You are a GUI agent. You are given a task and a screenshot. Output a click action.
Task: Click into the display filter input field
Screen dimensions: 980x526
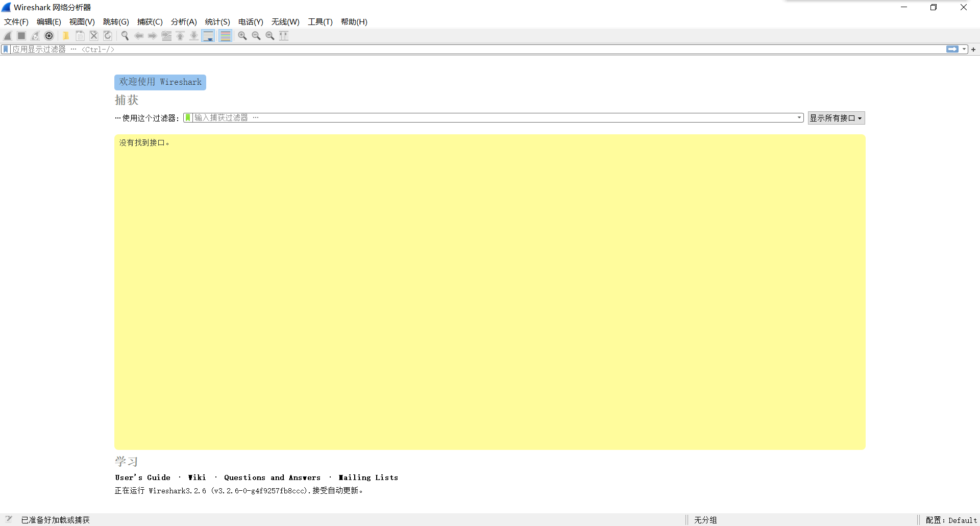459,50
